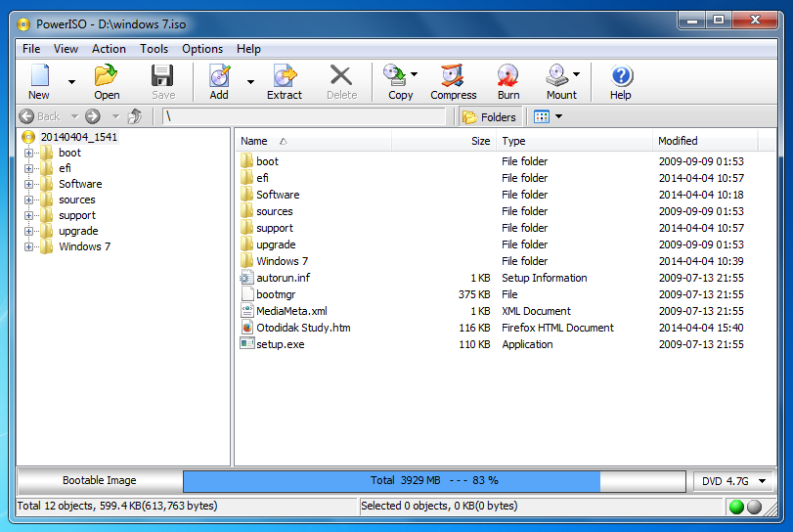The width and height of the screenshot is (793, 532).
Task: Open the File menu
Action: tap(31, 49)
